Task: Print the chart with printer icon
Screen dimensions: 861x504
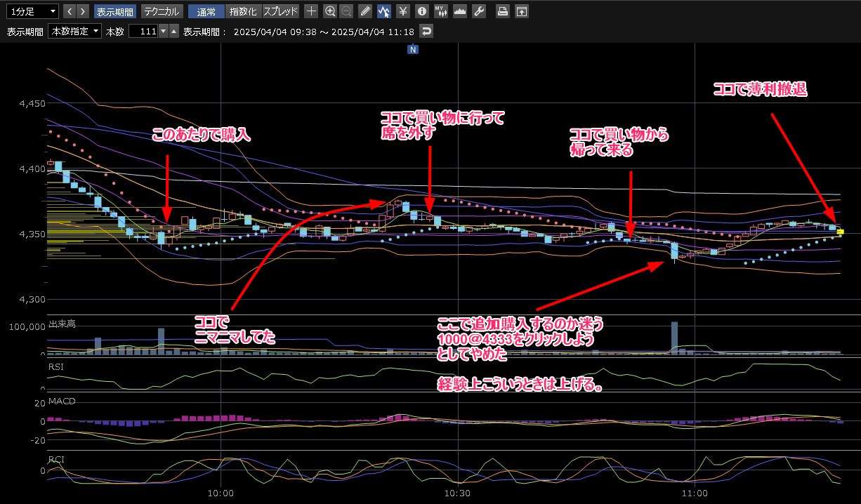Action: tap(502, 11)
